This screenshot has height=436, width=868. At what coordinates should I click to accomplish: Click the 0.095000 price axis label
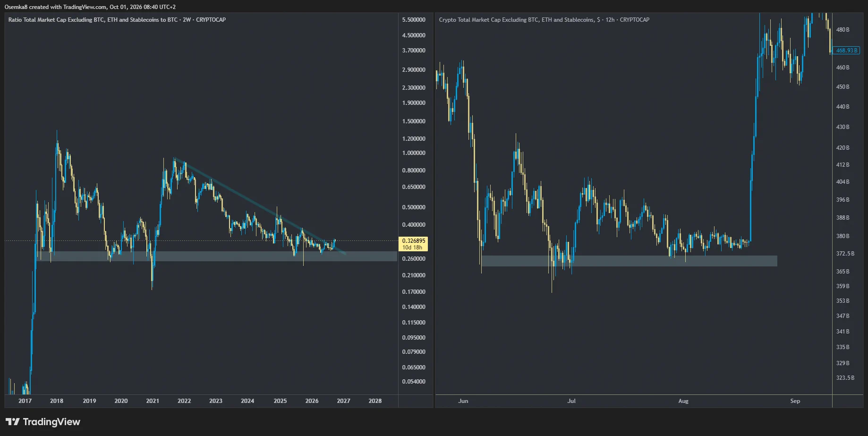(x=414, y=338)
